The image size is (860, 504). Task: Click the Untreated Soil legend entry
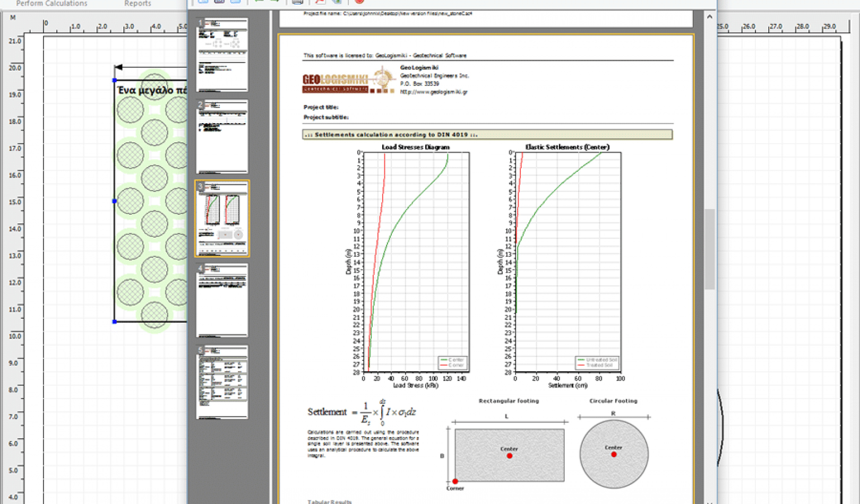(x=598, y=359)
